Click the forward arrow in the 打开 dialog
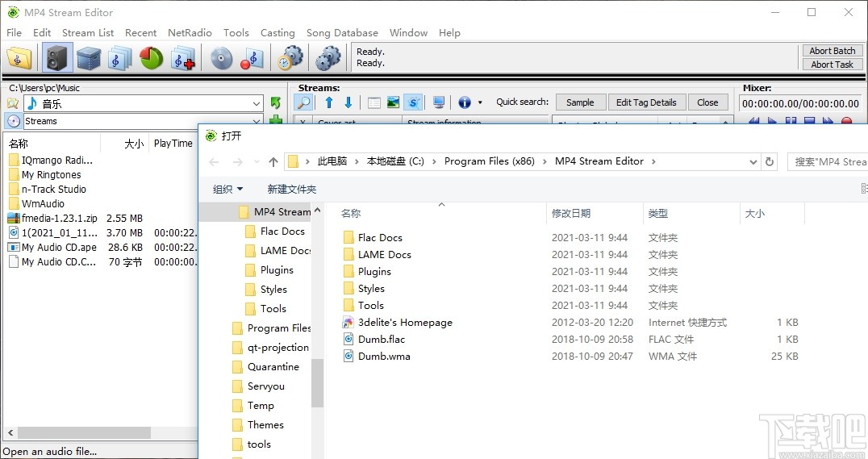Image resolution: width=868 pixels, height=459 pixels. [237, 161]
